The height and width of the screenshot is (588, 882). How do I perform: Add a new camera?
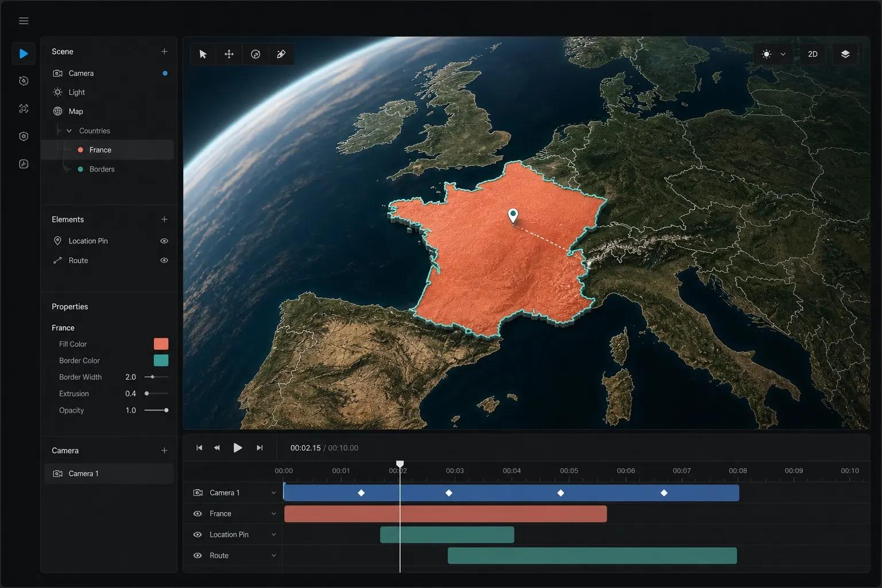164,451
